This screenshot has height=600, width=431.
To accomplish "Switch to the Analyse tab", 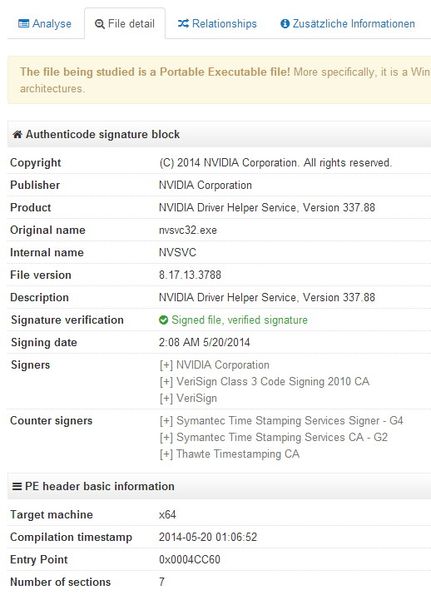I will [x=45, y=24].
